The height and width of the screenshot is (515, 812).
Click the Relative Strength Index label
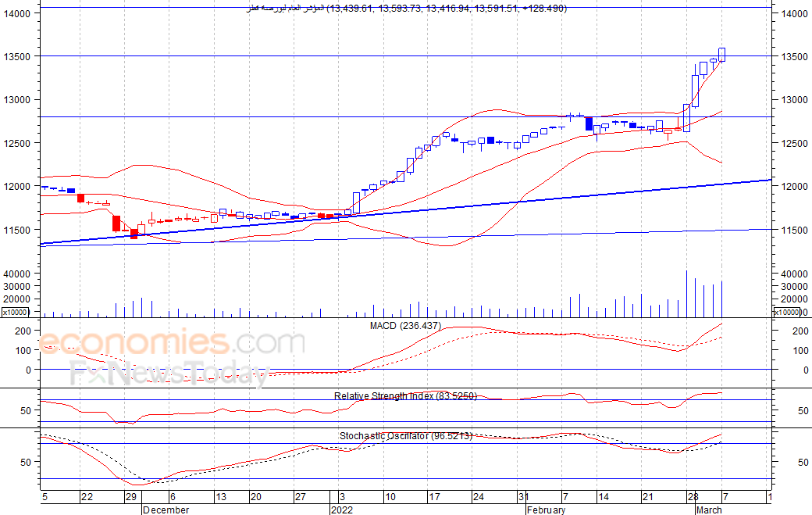click(405, 396)
